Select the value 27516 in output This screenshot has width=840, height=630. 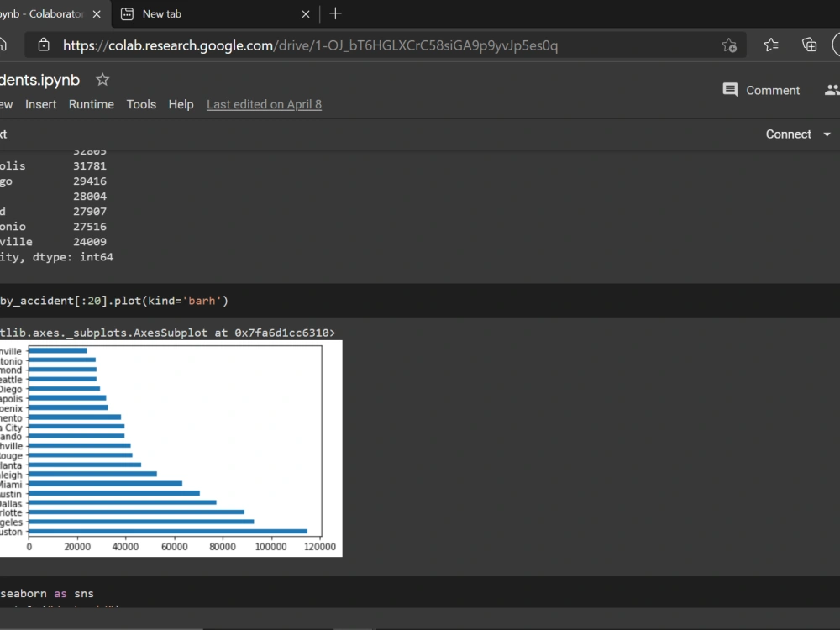coord(90,227)
